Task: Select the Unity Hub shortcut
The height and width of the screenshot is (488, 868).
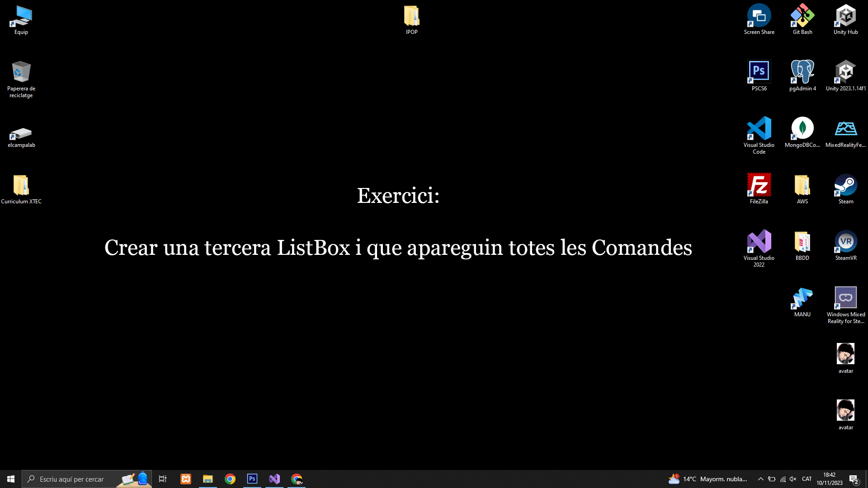Action: (845, 16)
